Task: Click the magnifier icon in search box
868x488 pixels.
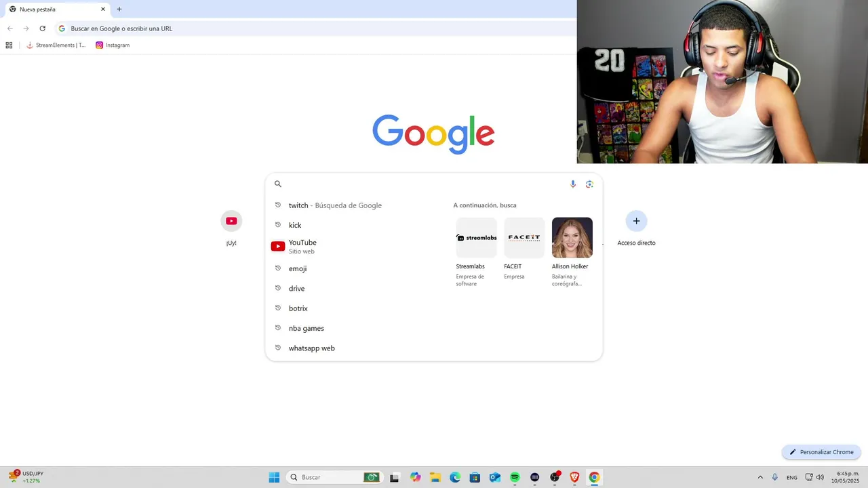Action: [x=277, y=184]
